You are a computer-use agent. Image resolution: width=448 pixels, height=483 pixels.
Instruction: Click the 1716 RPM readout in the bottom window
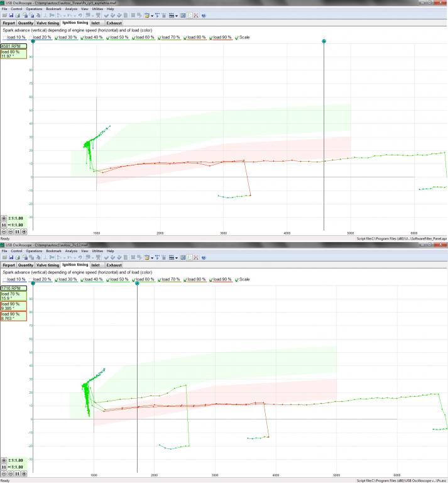click(x=14, y=288)
